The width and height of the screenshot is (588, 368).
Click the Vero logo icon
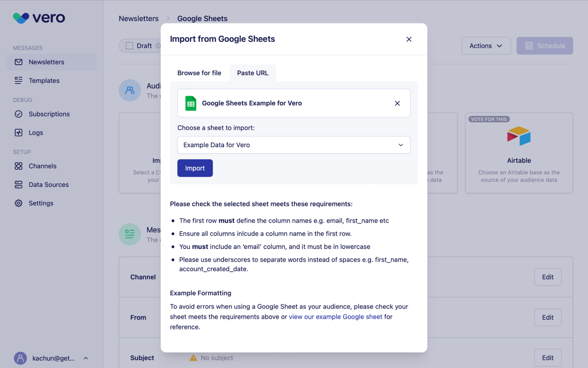[21, 18]
